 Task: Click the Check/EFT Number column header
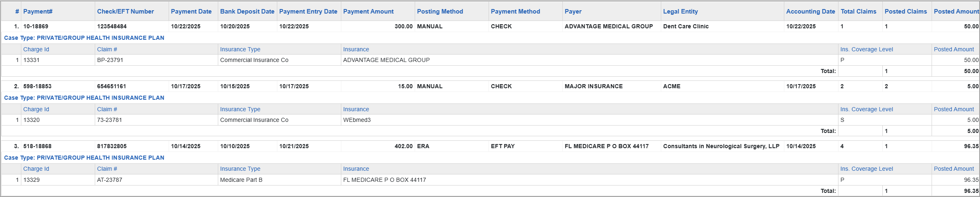pyautogui.click(x=126, y=11)
